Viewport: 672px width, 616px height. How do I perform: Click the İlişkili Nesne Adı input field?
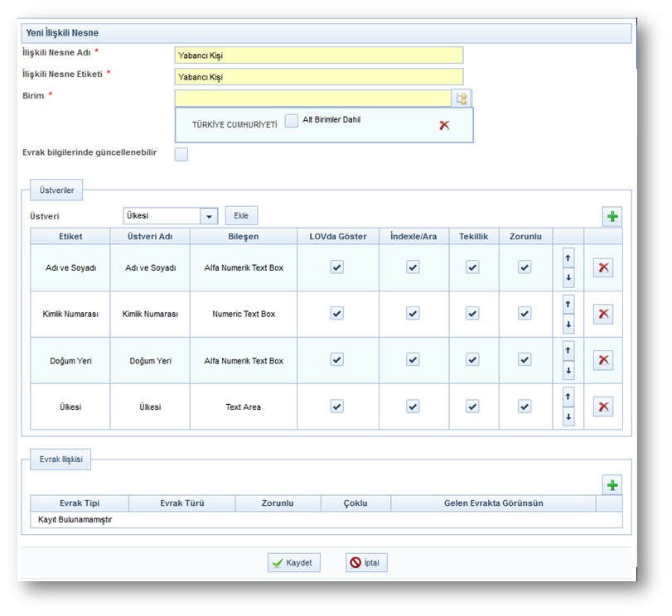319,55
